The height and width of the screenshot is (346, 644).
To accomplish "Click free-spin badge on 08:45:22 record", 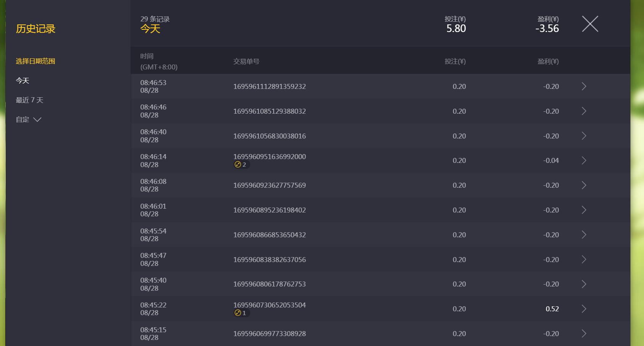I will coord(241,313).
